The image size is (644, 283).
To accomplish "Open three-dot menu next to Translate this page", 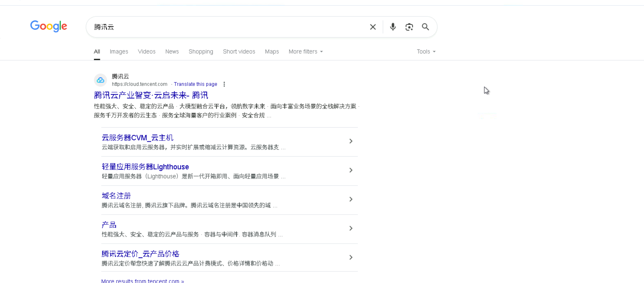I will click(224, 84).
